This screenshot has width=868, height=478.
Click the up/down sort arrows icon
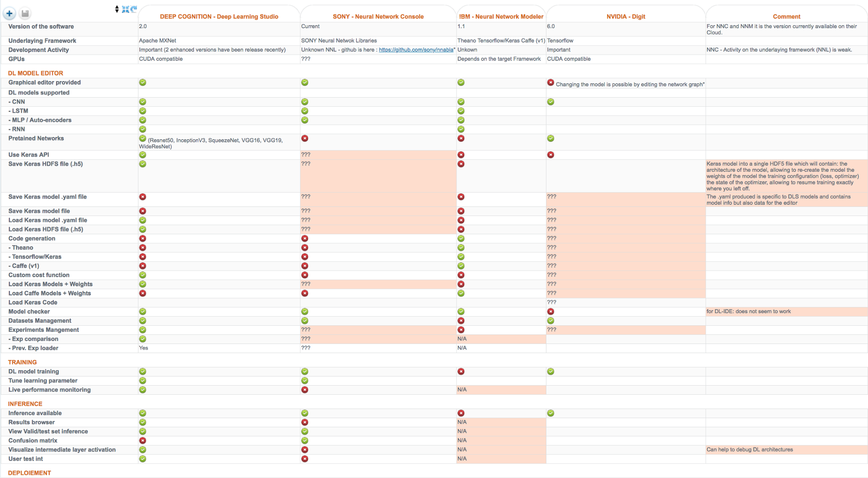[117, 9]
